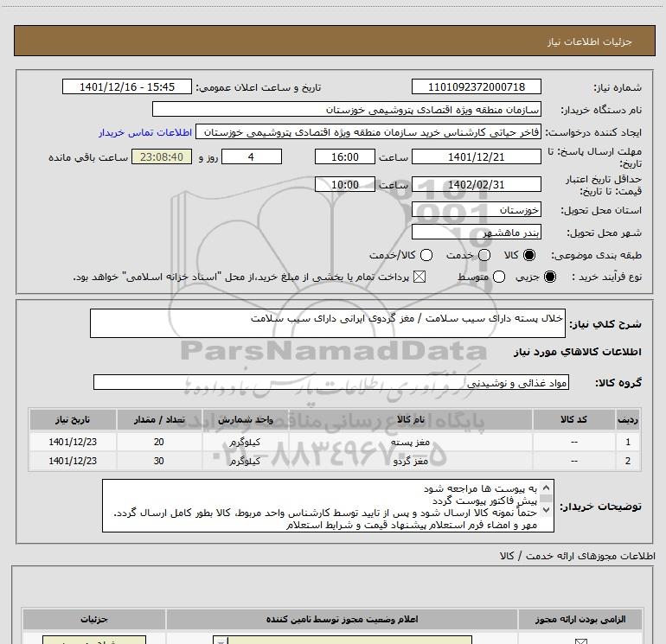Click date 1401/12/23 in مغز گردو row
The height and width of the screenshot is (644, 666).
point(73,461)
